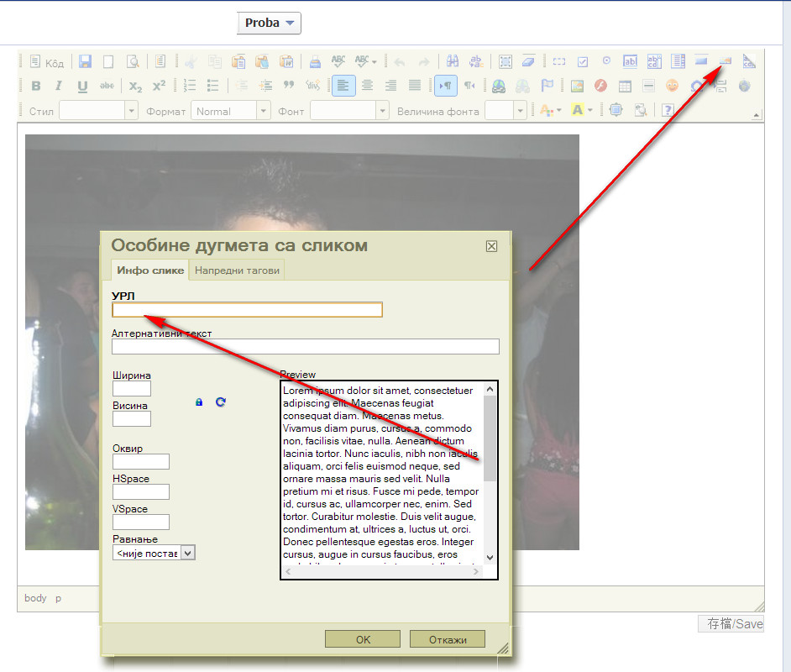
Task: Toggle Subscript formatting
Action: tap(135, 86)
